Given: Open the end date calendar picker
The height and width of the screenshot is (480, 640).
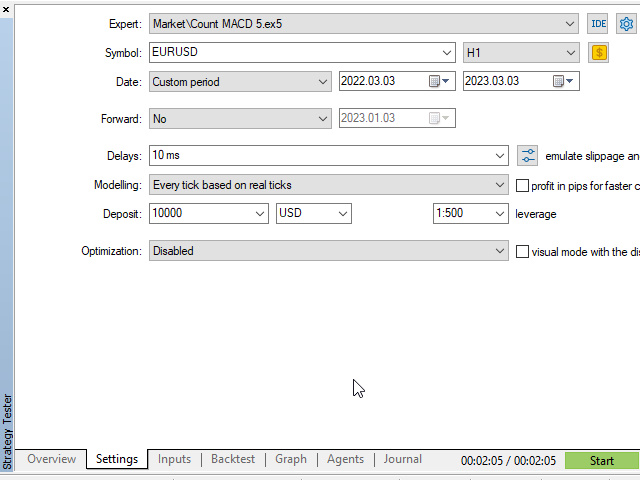Looking at the screenshot, I should (564, 81).
